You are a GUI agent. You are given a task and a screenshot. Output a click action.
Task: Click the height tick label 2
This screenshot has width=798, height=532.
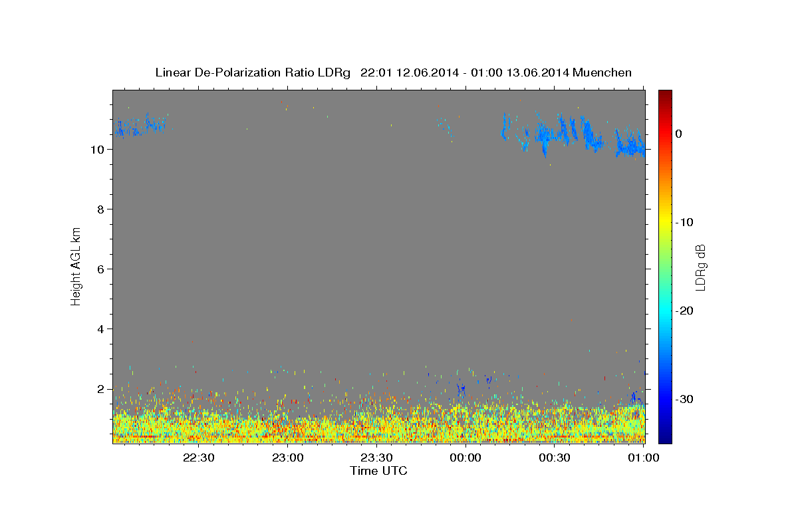coord(100,389)
